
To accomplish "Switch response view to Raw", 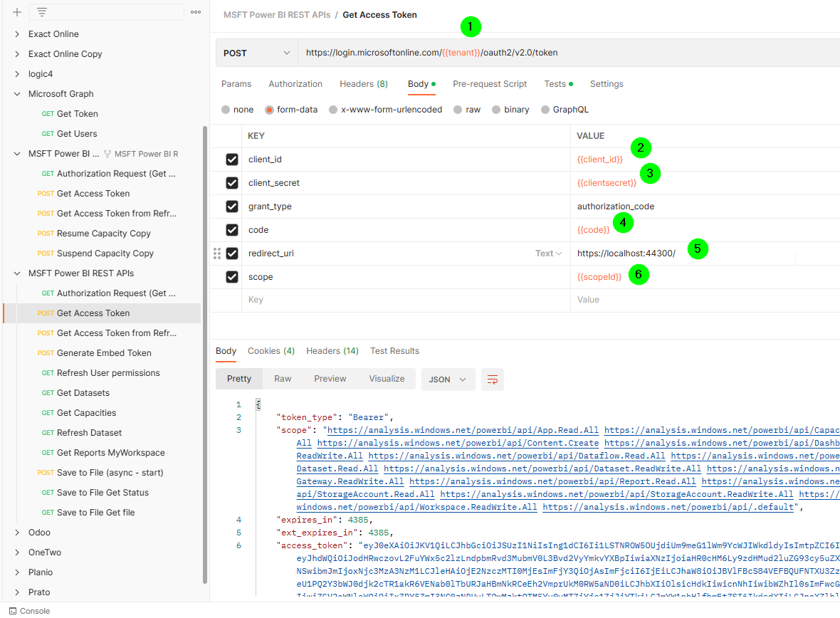I will (283, 379).
